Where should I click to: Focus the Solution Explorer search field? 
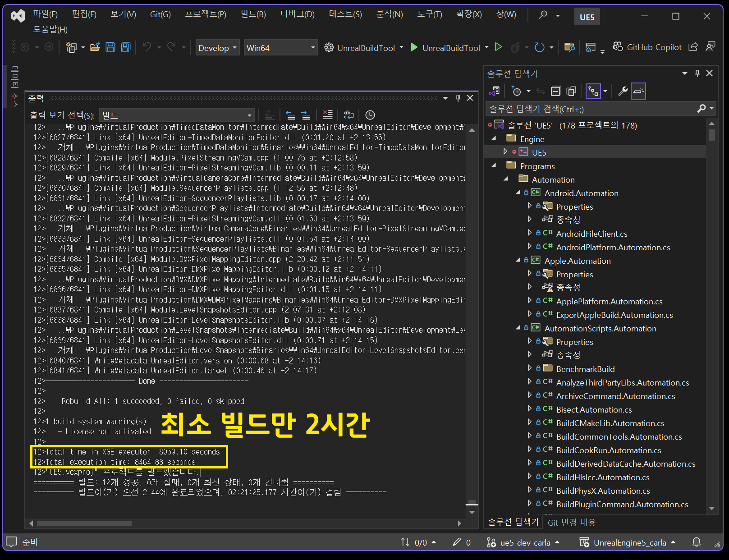[592, 109]
